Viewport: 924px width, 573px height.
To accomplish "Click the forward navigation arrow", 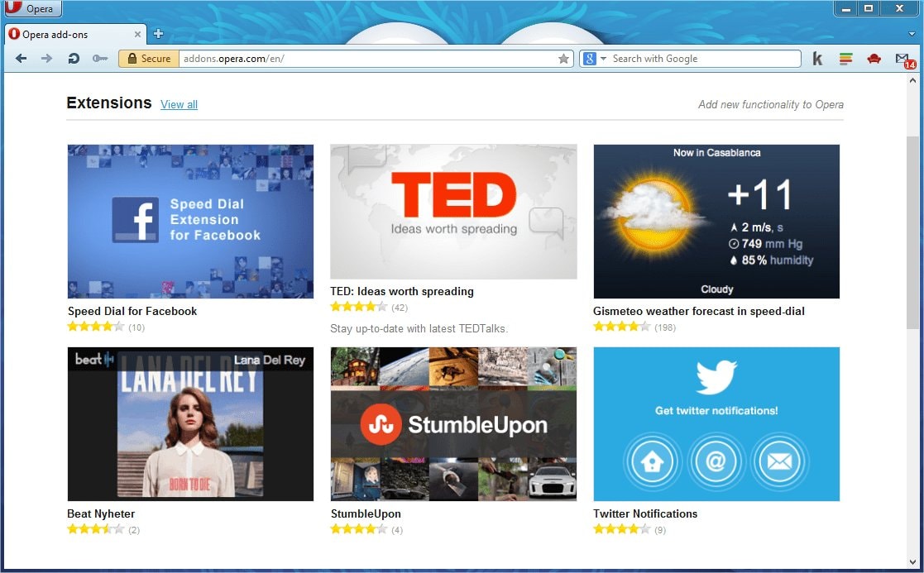I will click(x=47, y=59).
